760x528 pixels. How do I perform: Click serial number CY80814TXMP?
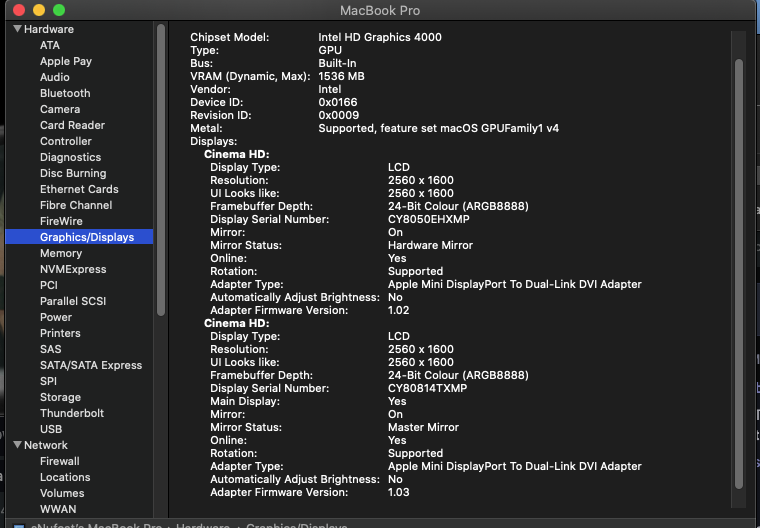(x=428, y=388)
